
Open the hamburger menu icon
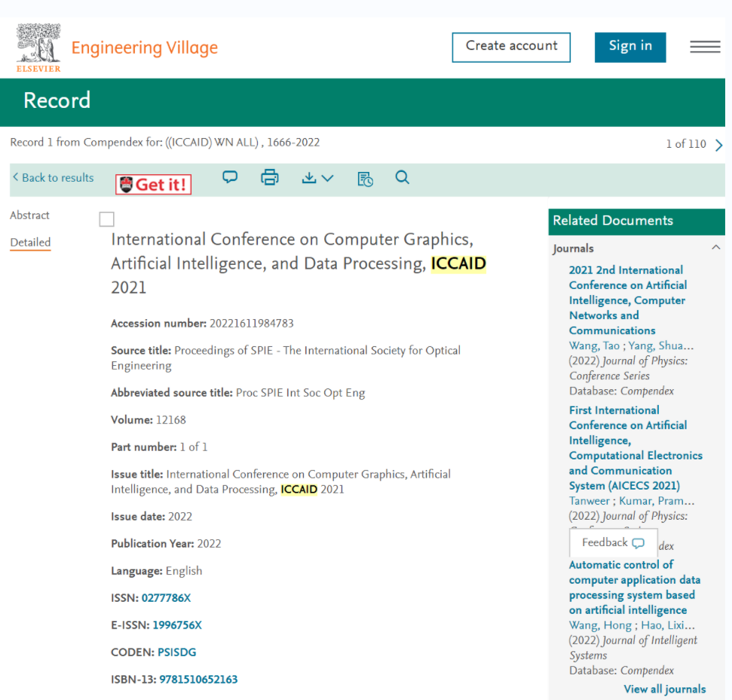[x=705, y=47]
